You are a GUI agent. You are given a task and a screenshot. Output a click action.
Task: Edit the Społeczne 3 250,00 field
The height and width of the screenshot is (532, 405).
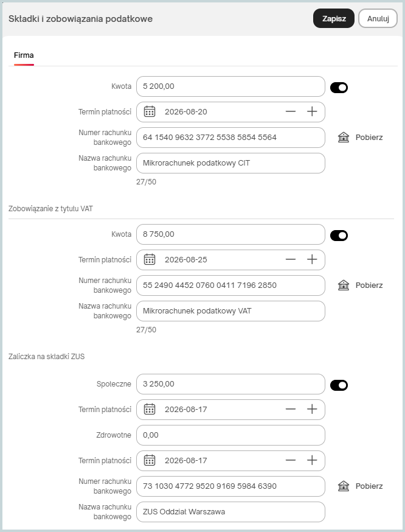tap(230, 384)
